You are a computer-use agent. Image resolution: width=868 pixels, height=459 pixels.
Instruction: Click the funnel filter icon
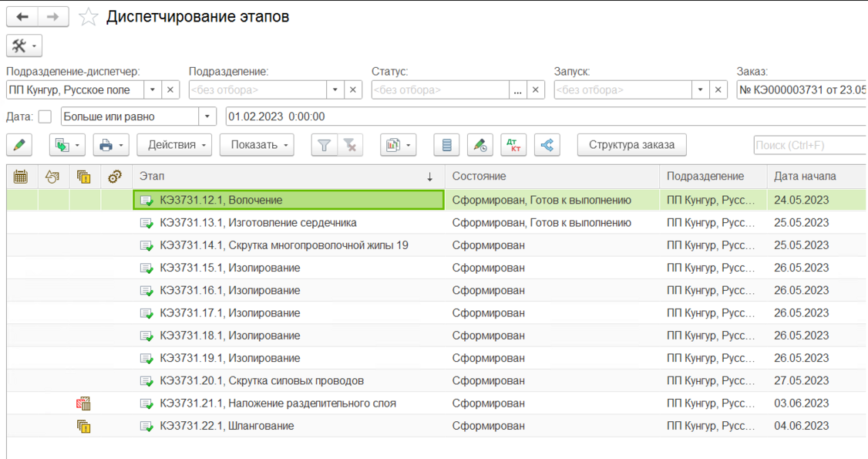324,145
